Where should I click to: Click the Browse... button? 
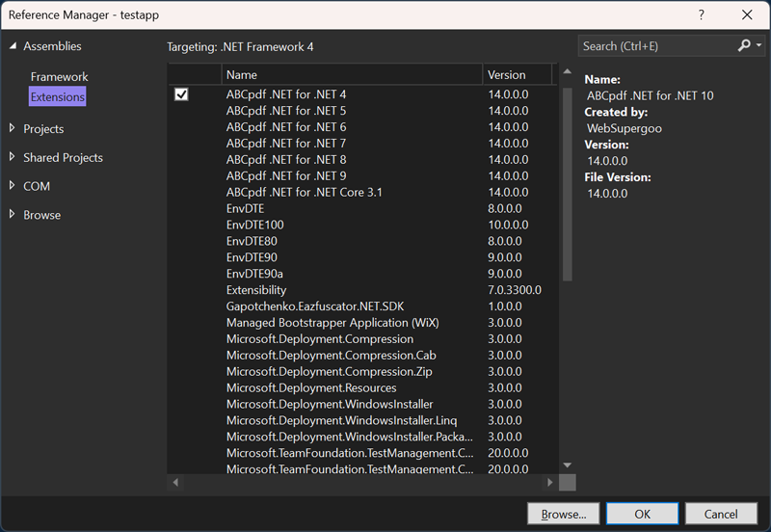click(564, 514)
